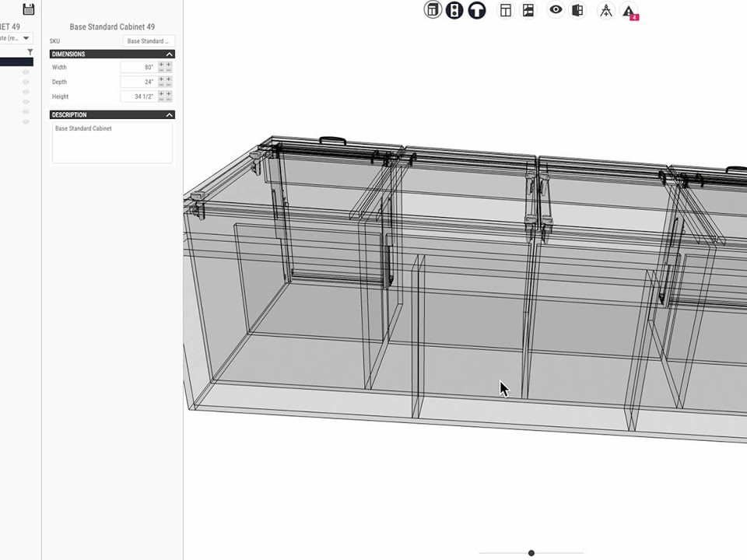The height and width of the screenshot is (560, 747).
Task: Toggle visibility of the first list row
Action: click(x=26, y=72)
